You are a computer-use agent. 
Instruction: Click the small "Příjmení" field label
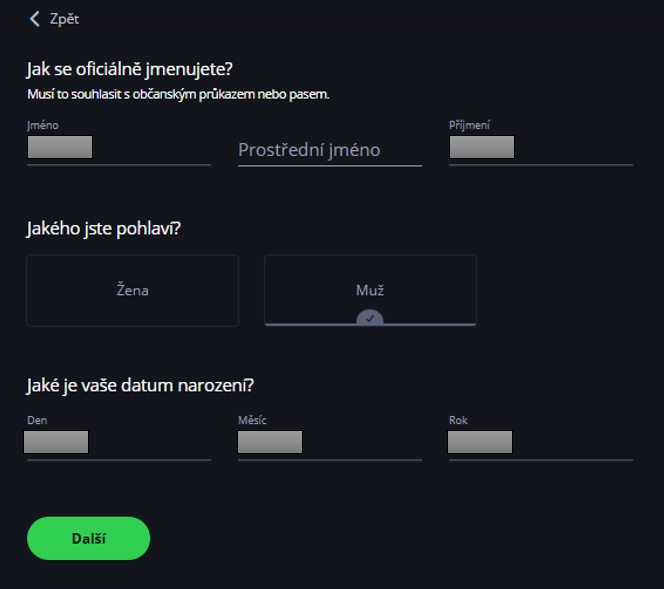469,125
